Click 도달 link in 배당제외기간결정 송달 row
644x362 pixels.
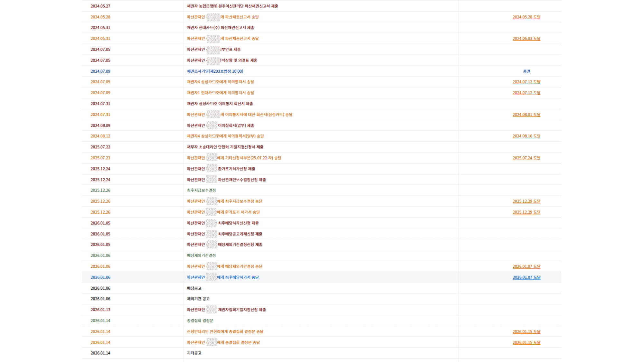(526, 267)
